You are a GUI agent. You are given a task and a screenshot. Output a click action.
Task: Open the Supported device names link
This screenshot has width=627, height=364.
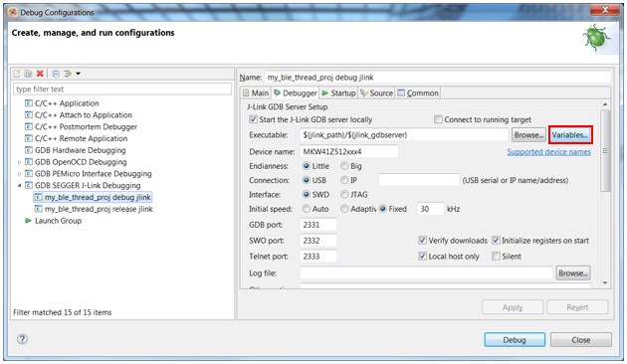[548, 152]
